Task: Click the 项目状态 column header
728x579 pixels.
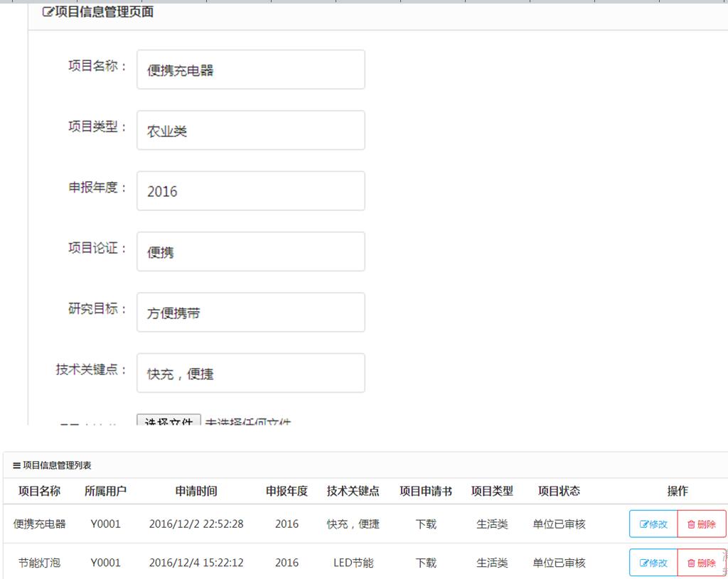Action: click(x=559, y=491)
